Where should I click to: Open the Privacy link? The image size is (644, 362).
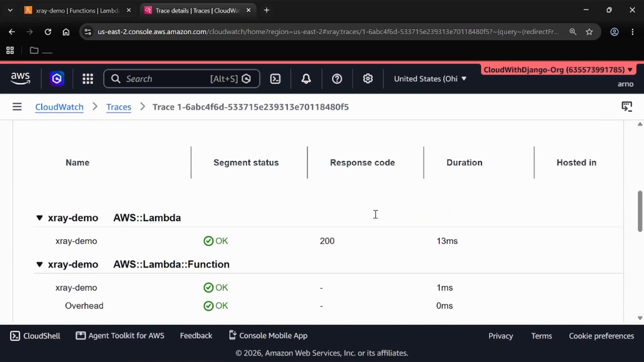tap(501, 336)
